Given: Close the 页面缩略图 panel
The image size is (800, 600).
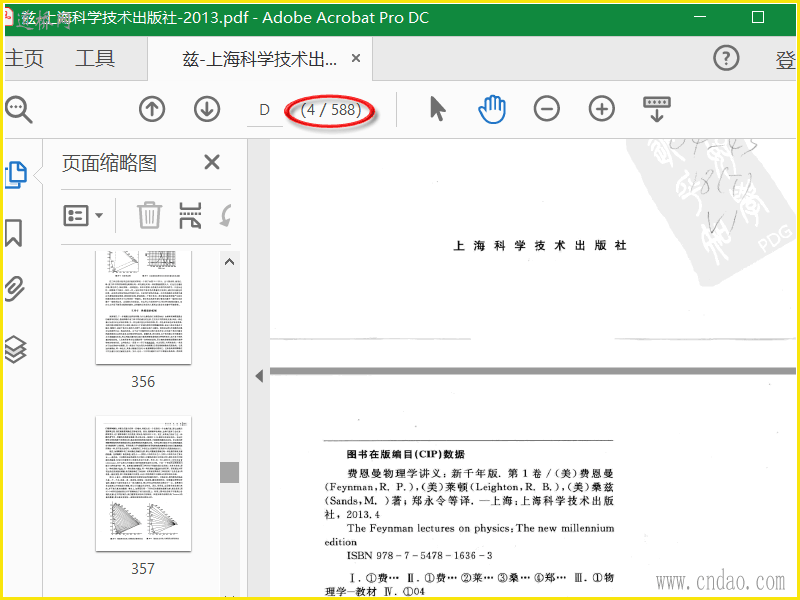Looking at the screenshot, I should click(212, 163).
